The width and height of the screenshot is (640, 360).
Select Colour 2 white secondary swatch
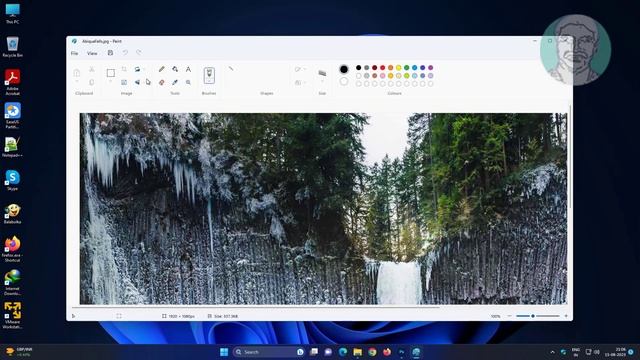344,81
